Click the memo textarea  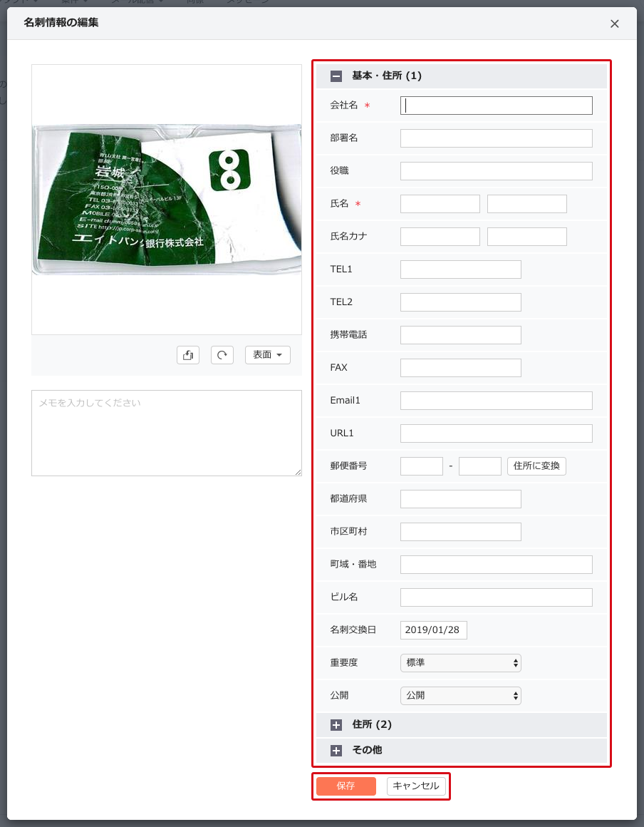pyautogui.click(x=167, y=433)
